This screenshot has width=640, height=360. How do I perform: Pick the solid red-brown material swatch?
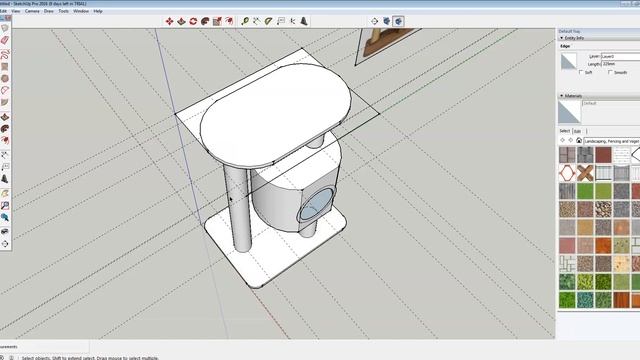point(603,155)
